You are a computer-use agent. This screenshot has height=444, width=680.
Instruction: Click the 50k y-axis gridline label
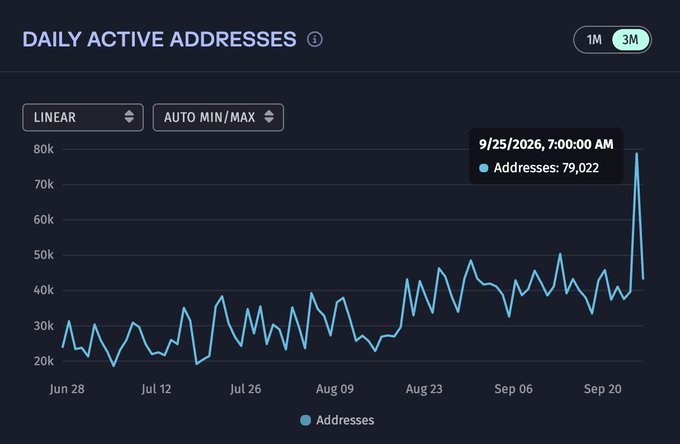tap(43, 255)
